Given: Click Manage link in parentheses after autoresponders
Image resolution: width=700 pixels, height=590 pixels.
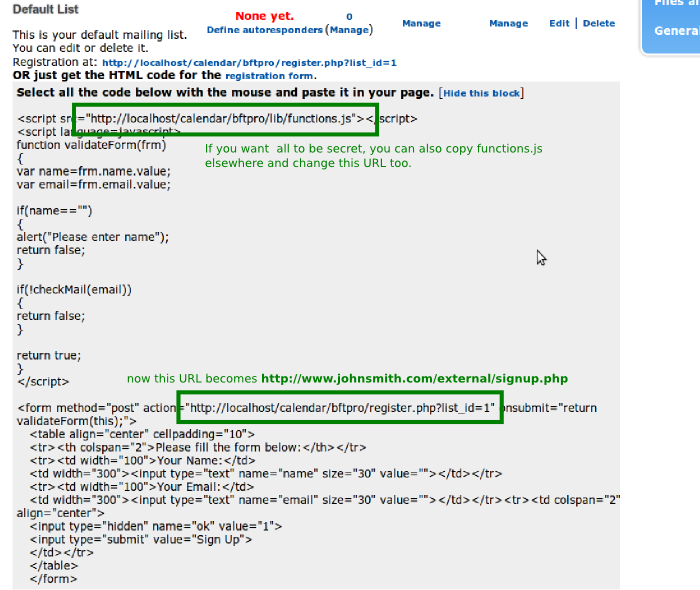Looking at the screenshot, I should pos(349,30).
